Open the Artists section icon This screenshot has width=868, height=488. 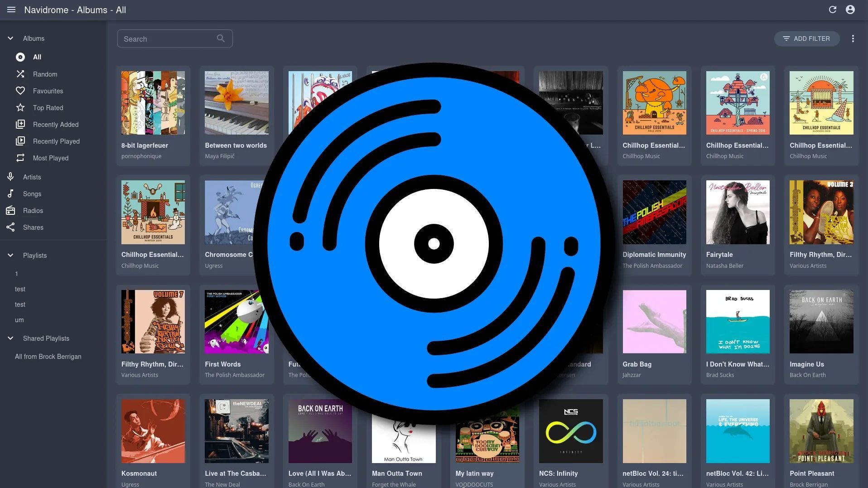(10, 177)
